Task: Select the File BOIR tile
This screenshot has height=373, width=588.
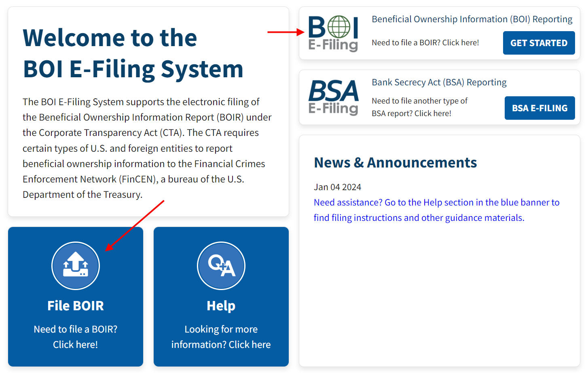Action: coord(75,297)
